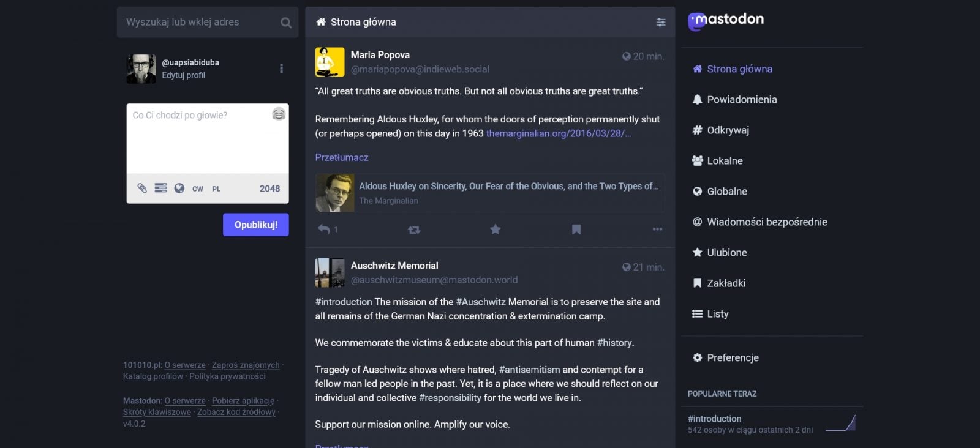Go to Strona główna in the sidebar
Screen dimensions: 980x448
click(x=732, y=69)
